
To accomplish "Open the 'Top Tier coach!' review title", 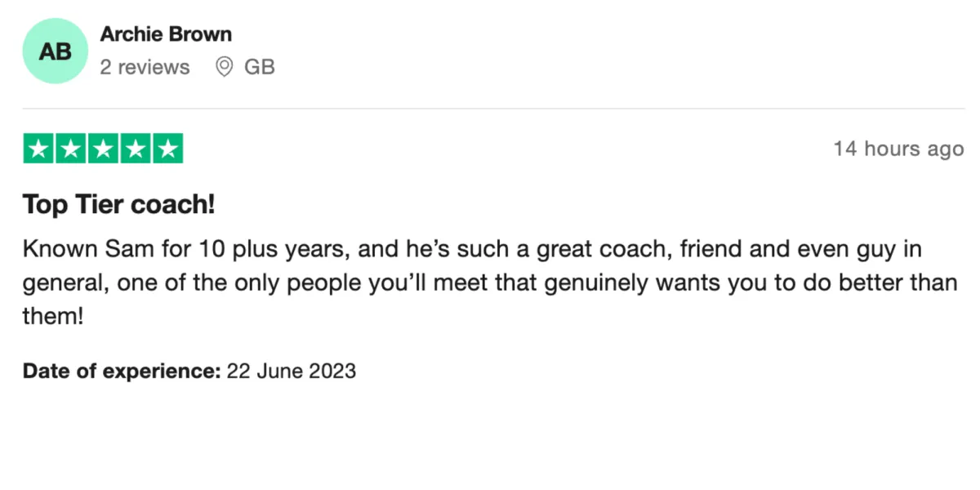I will [x=118, y=205].
